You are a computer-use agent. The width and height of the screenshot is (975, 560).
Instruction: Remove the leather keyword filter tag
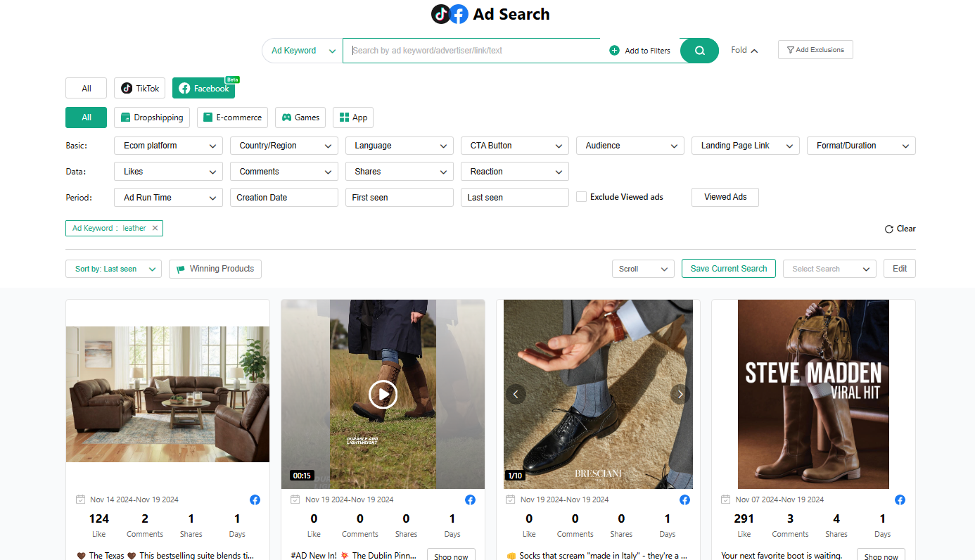(155, 228)
